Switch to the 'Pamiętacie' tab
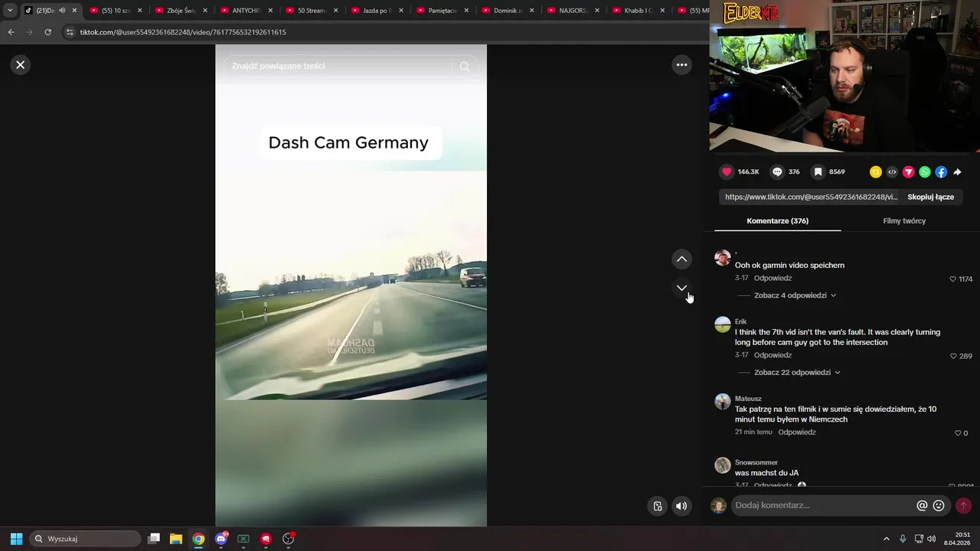Viewport: 980px width, 551px height. (443, 11)
